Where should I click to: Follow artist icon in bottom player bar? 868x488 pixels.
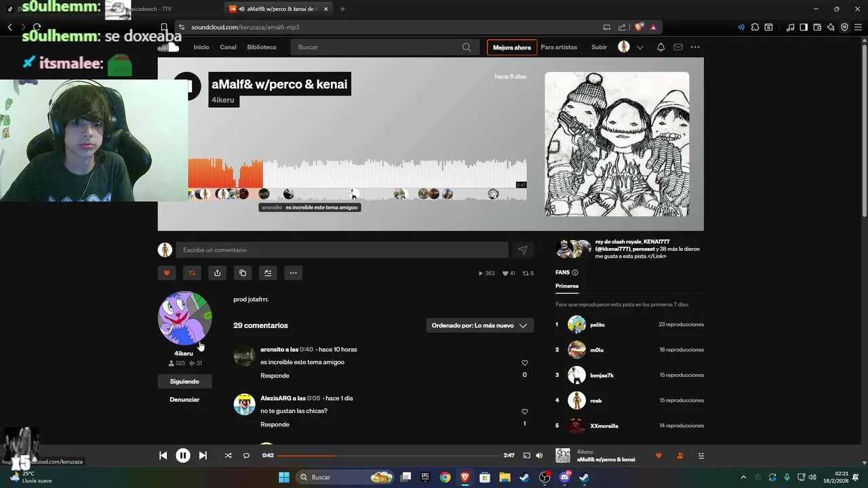679,455
